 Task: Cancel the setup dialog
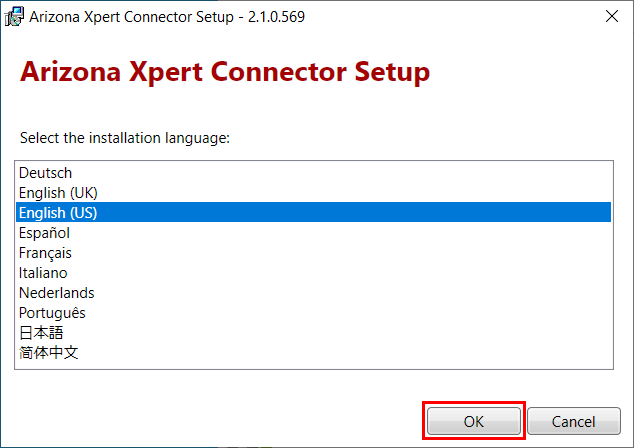click(573, 421)
